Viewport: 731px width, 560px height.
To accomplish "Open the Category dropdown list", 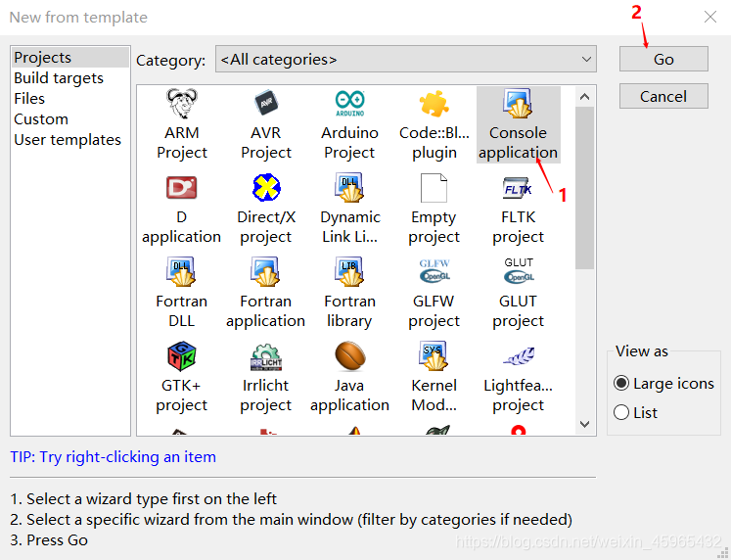I will click(x=405, y=59).
